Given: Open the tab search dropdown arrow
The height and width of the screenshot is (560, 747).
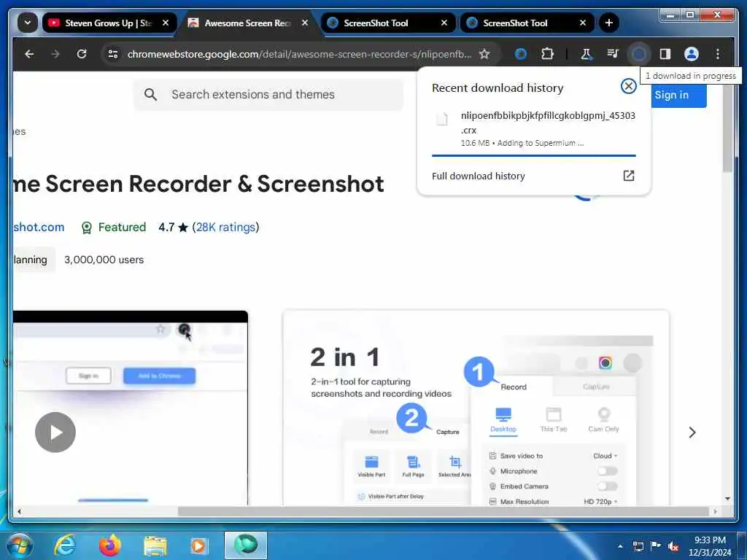Looking at the screenshot, I should (x=28, y=23).
